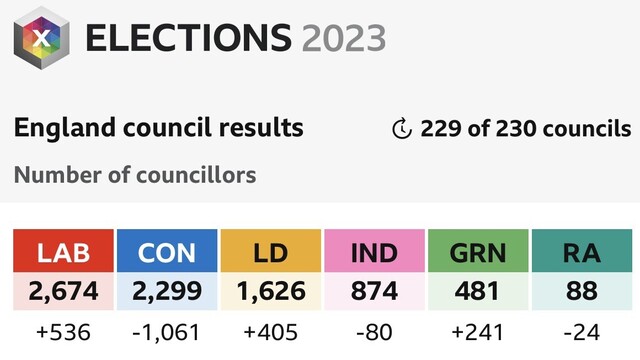Click the ELECTIONS 2023 title
This screenshot has width=640, height=360.
(x=236, y=38)
